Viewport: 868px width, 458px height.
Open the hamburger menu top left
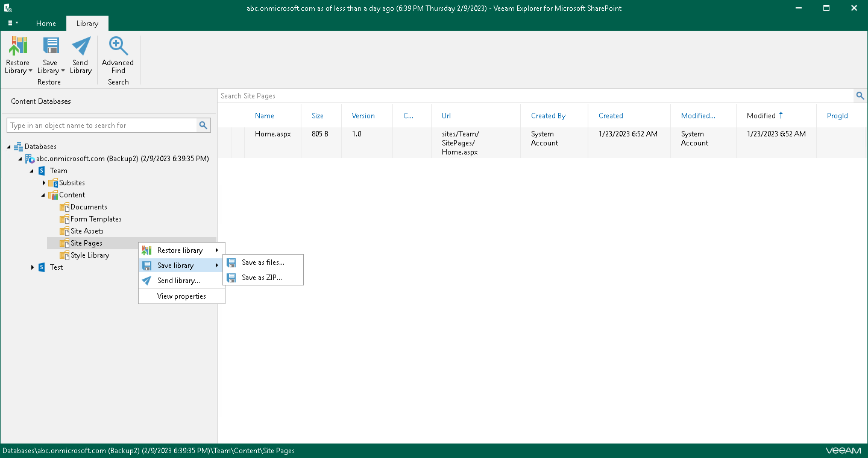[12, 23]
